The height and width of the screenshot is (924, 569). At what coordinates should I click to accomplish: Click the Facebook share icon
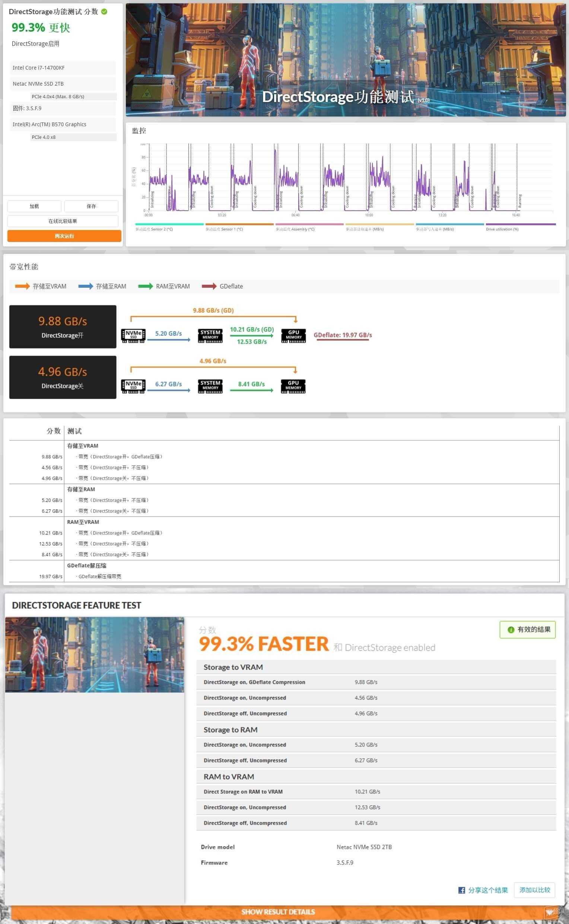461,890
